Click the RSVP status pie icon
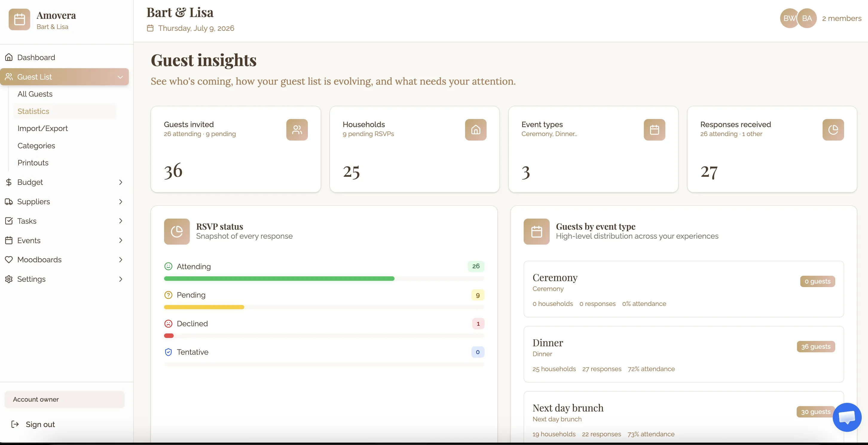This screenshot has height=445, width=868. [177, 231]
